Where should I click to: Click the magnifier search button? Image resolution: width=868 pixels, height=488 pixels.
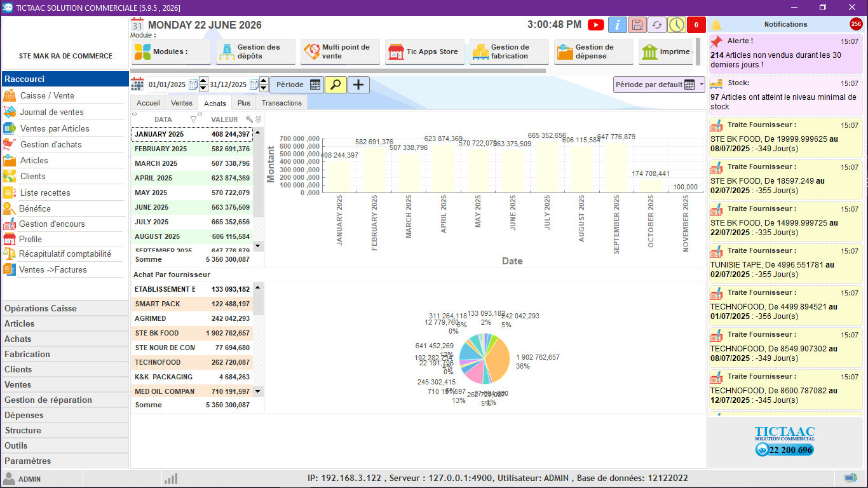pyautogui.click(x=336, y=85)
